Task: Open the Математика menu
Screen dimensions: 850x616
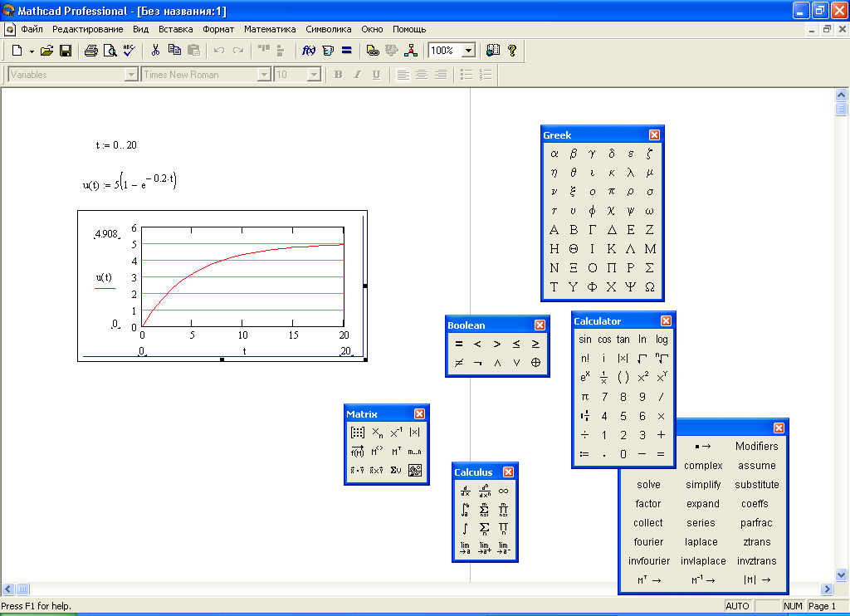Action: tap(270, 29)
